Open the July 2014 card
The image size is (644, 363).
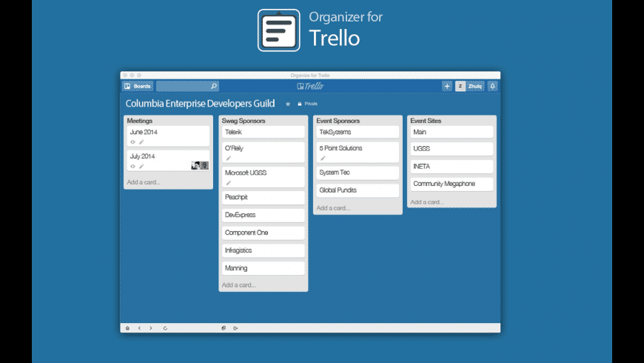(168, 160)
